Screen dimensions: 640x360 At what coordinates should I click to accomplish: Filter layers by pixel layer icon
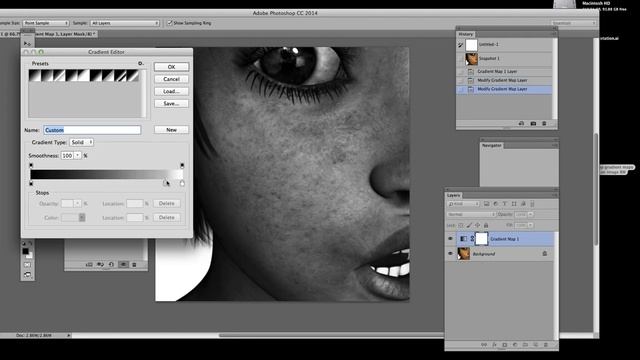pos(487,204)
